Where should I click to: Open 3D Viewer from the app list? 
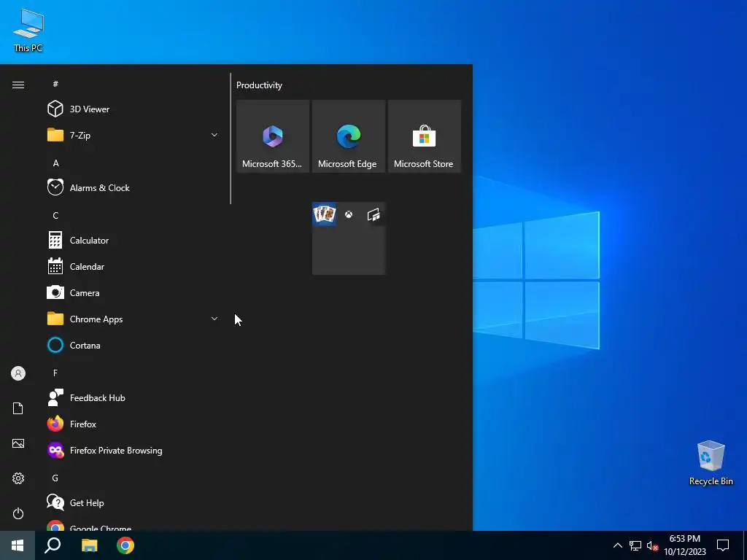point(133,109)
